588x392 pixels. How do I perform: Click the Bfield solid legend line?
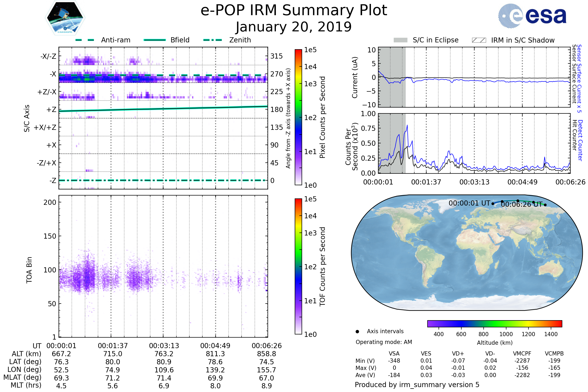pyautogui.click(x=155, y=40)
